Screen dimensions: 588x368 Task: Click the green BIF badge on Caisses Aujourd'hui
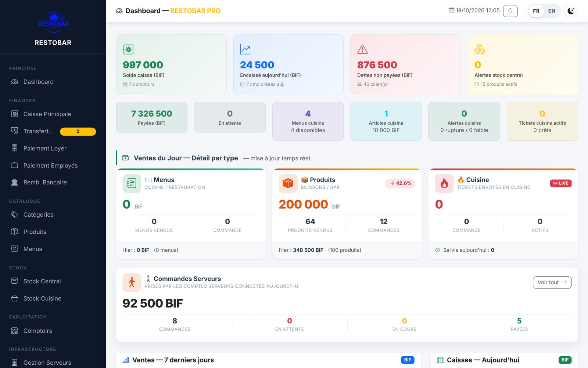565,360
